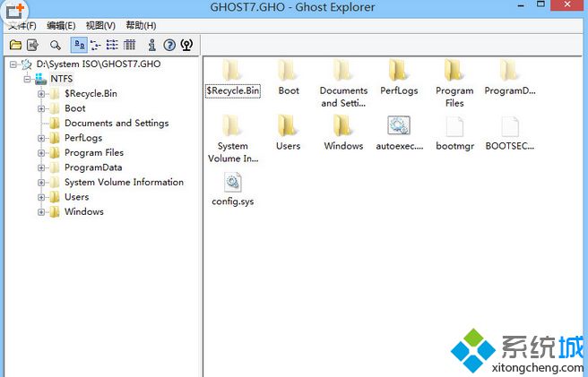This screenshot has height=377, width=588.
Task: Select PerfLogs in the folder tree
Action: (83, 138)
